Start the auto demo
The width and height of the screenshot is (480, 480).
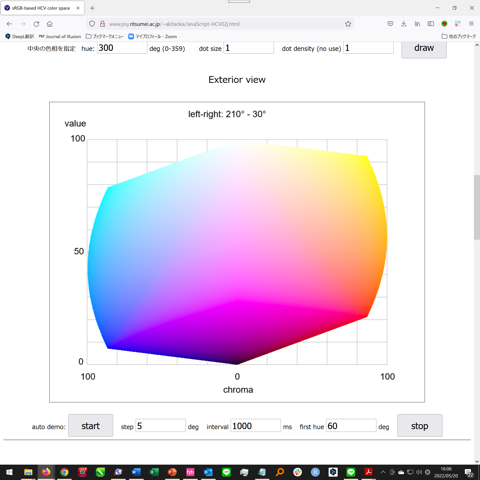point(90,426)
